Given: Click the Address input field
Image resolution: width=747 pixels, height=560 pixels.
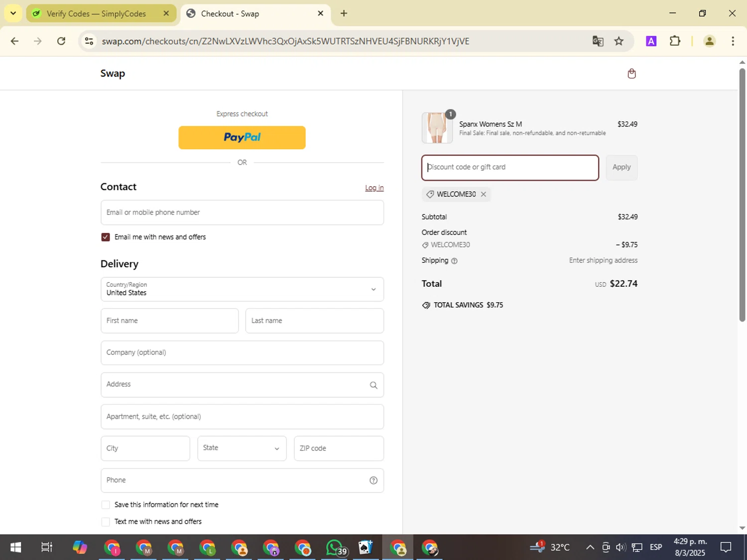Looking at the screenshot, I should tap(242, 385).
